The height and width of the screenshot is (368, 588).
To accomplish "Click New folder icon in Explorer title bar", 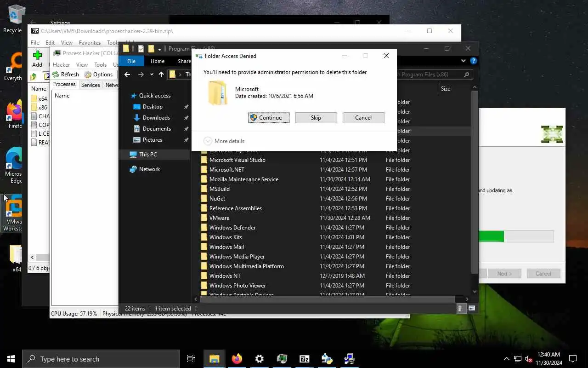I will (151, 49).
